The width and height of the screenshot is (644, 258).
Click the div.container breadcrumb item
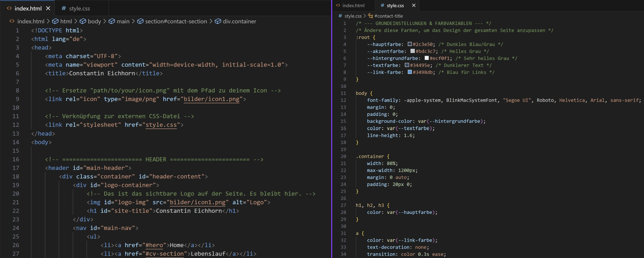(239, 22)
